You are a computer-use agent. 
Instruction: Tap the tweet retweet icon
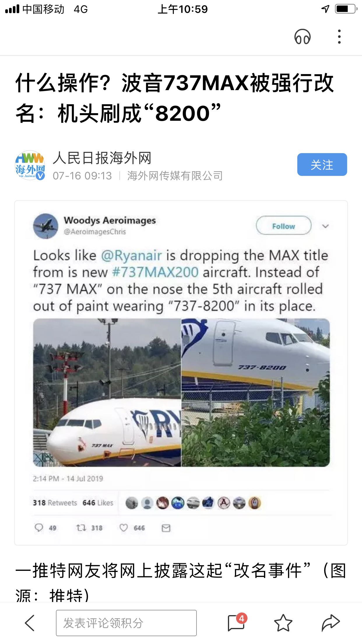click(x=81, y=528)
